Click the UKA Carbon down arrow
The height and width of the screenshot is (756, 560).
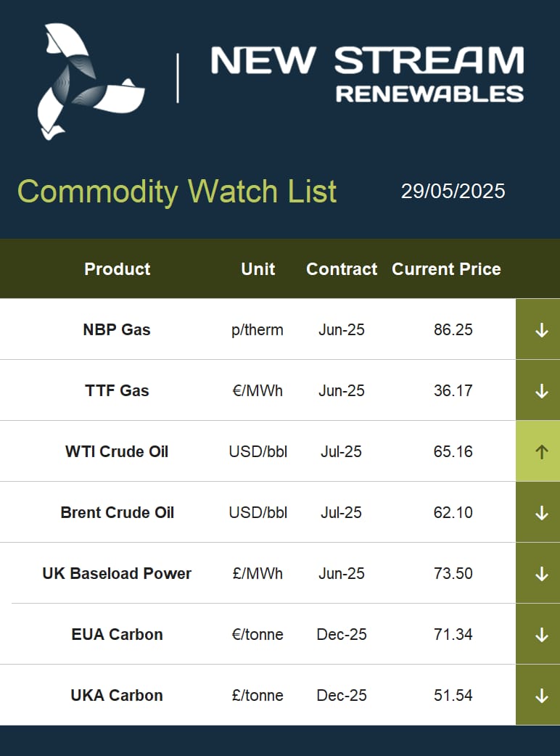542,695
